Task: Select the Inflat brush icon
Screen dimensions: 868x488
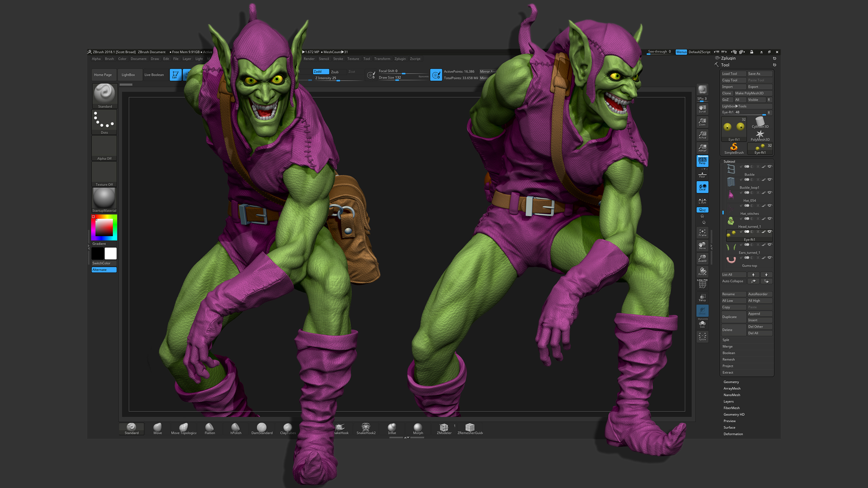Action: pos(392,428)
